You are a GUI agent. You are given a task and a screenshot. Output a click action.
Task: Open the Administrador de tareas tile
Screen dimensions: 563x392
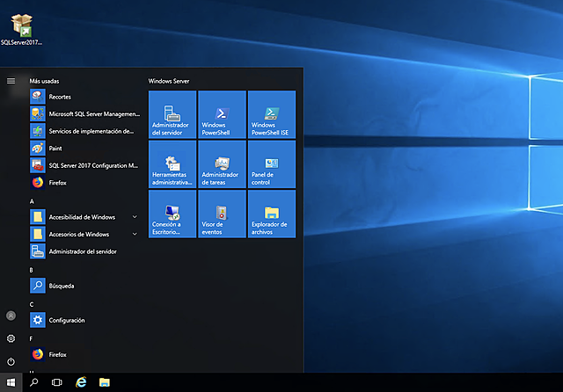click(223, 164)
